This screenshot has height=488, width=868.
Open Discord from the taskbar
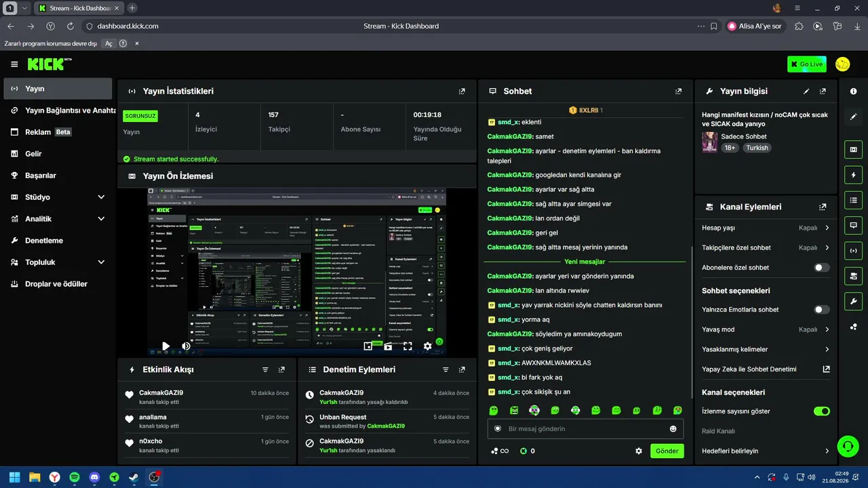tap(94, 477)
